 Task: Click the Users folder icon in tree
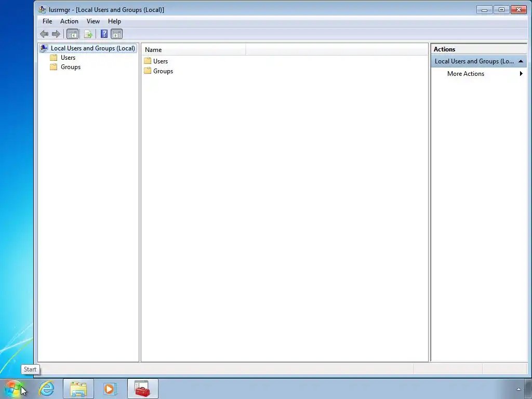click(x=54, y=57)
